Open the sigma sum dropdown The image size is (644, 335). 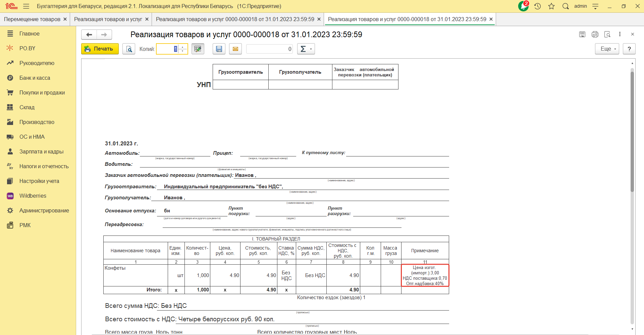(306, 49)
